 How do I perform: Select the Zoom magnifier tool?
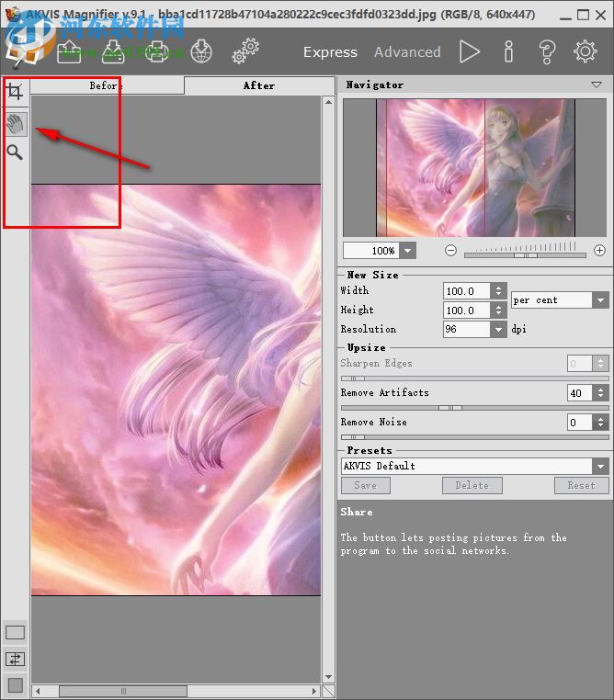[15, 152]
